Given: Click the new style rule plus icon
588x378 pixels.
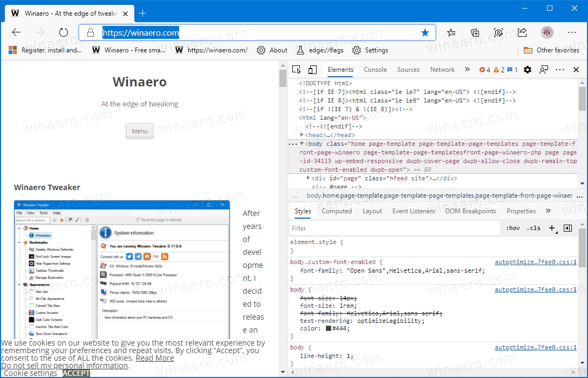Looking at the screenshot, I should (x=552, y=228).
